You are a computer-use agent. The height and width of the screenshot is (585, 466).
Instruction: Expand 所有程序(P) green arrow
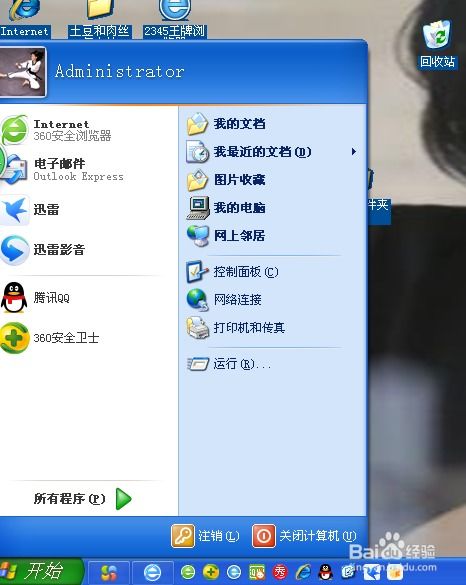coord(123,499)
